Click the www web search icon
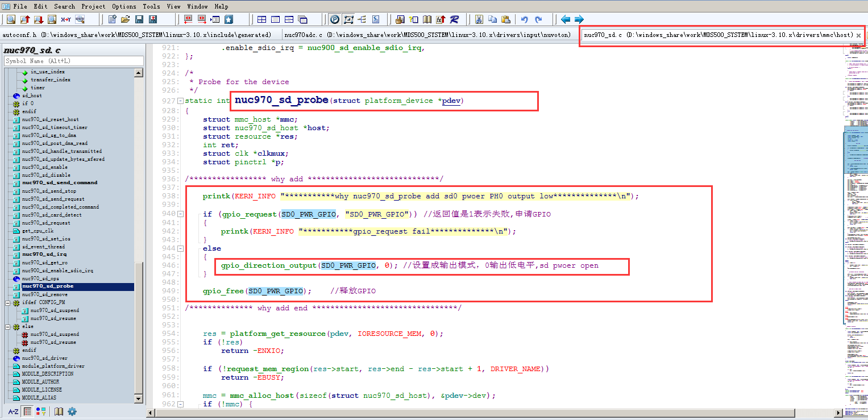This screenshot has width=868, height=420. (80, 19)
